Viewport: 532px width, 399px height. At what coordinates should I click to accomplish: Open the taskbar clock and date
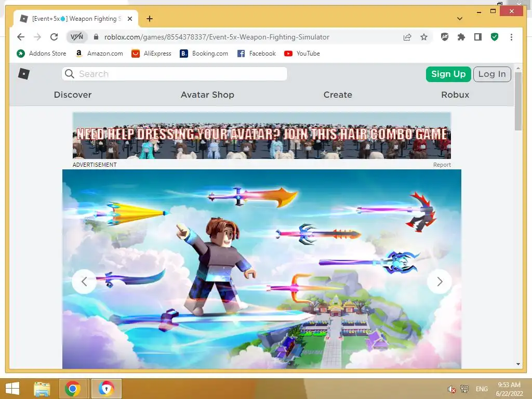click(509, 389)
